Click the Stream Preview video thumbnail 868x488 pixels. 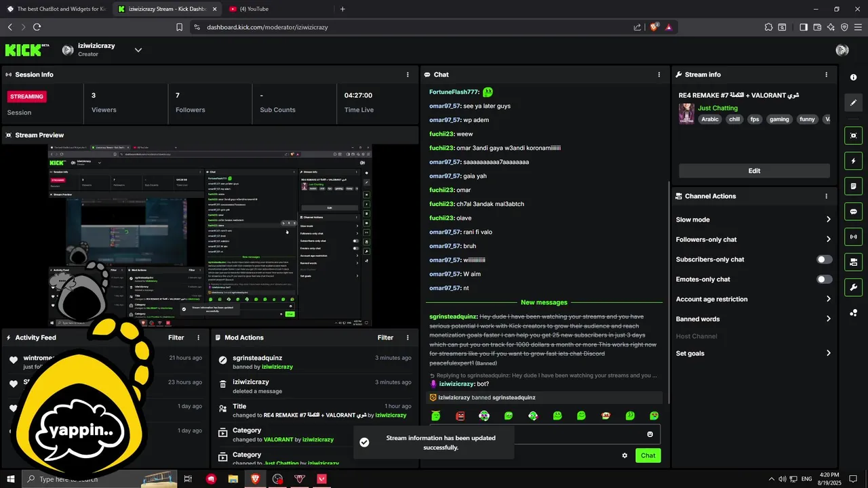point(210,235)
